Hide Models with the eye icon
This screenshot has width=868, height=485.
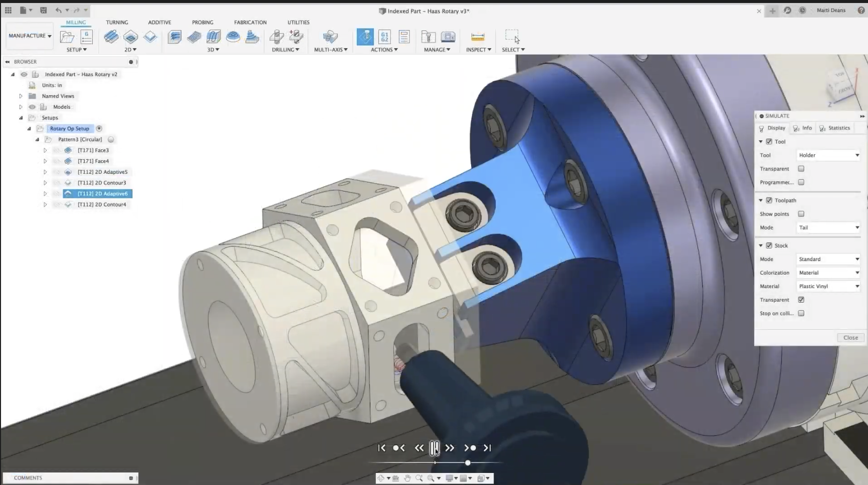tap(32, 107)
